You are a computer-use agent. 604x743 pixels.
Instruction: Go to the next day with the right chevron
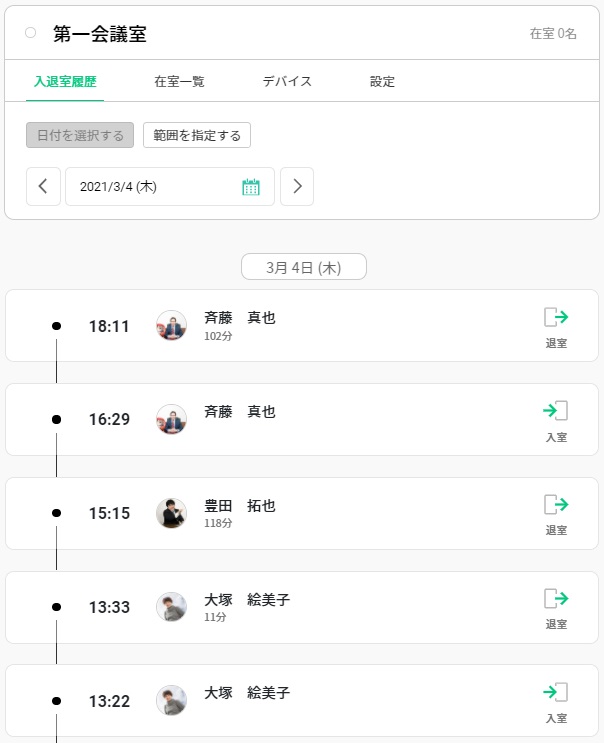pos(297,187)
